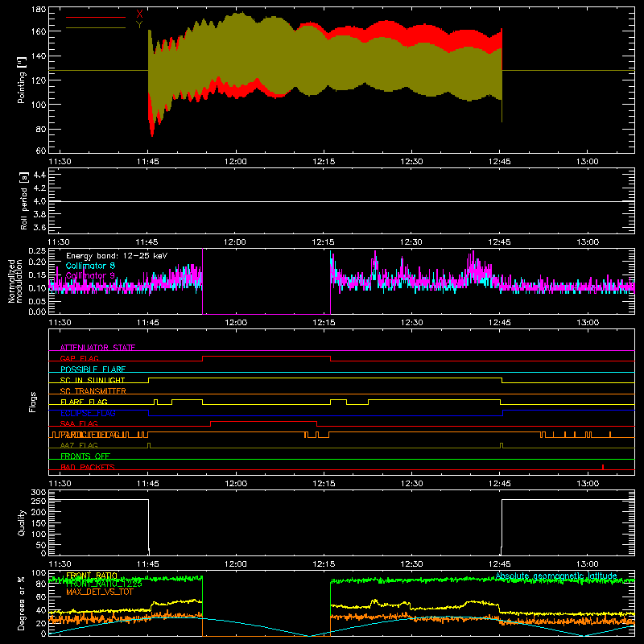The height and width of the screenshot is (644, 644).
Task: Click the Quality axis title
Action: click(x=22, y=522)
